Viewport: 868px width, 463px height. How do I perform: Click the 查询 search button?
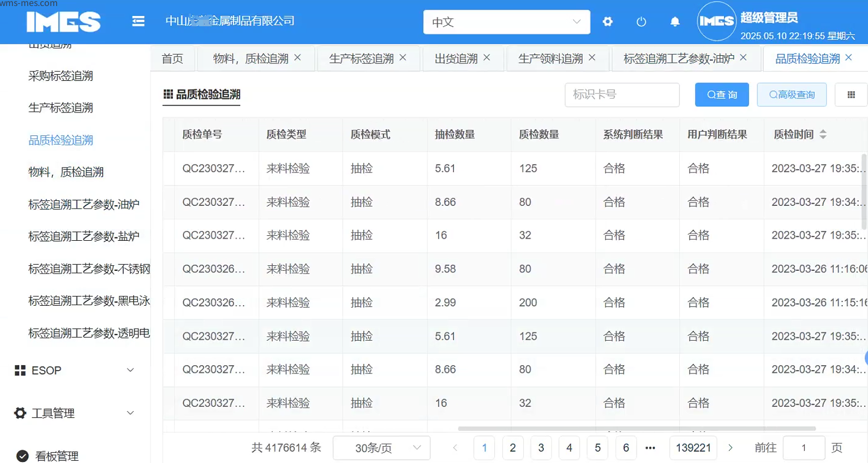point(722,95)
